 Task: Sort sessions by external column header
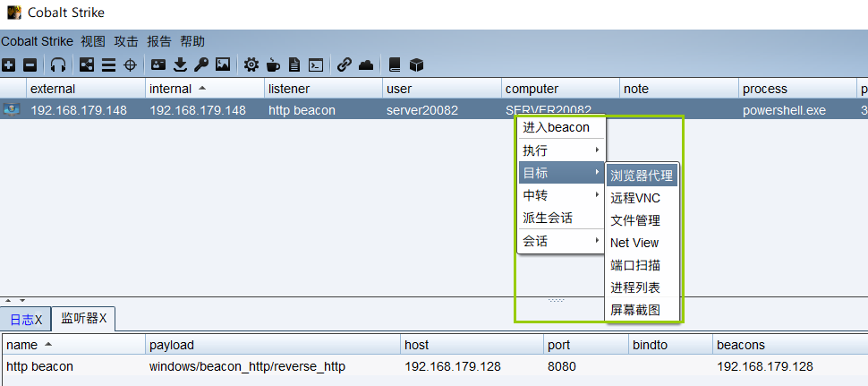tap(86, 89)
